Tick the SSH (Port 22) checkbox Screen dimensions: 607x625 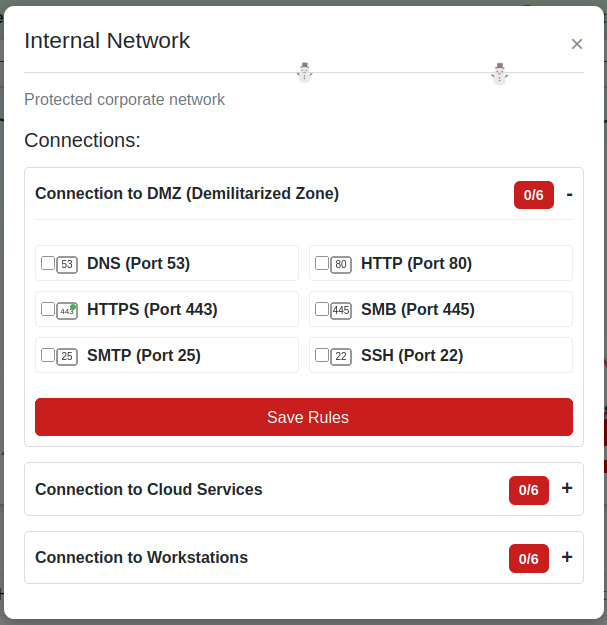tap(322, 355)
